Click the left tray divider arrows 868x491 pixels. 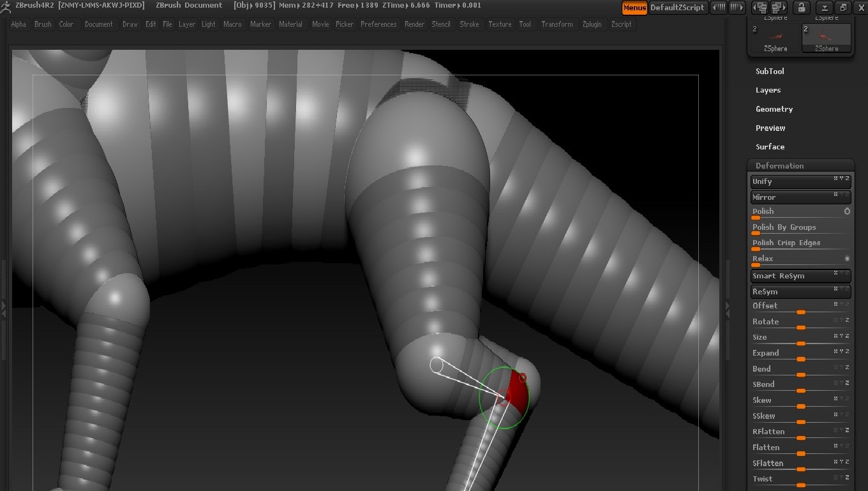point(4,310)
